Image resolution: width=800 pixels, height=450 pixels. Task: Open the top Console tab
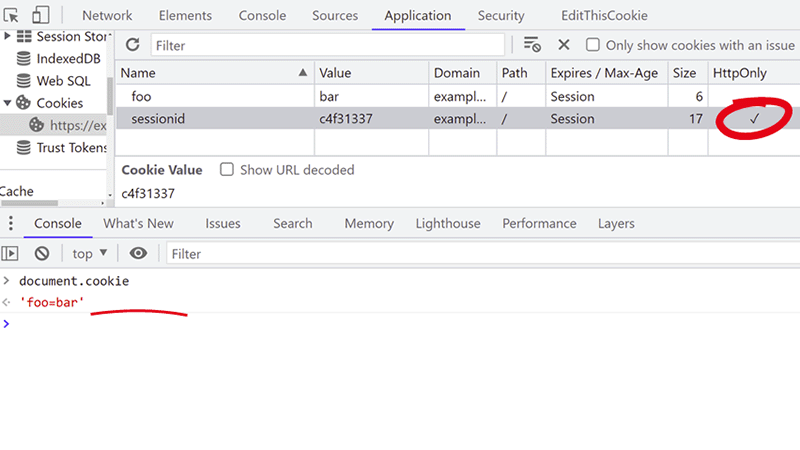pos(262,15)
